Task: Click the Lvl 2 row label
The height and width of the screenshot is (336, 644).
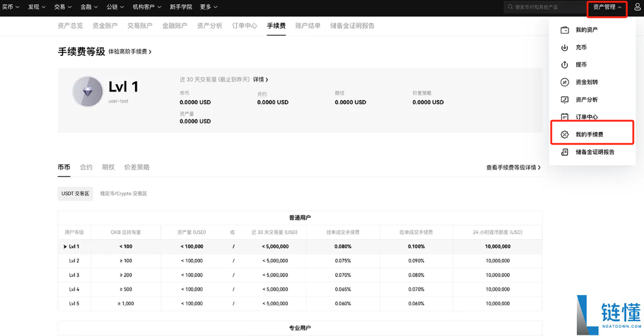Action: (x=74, y=261)
